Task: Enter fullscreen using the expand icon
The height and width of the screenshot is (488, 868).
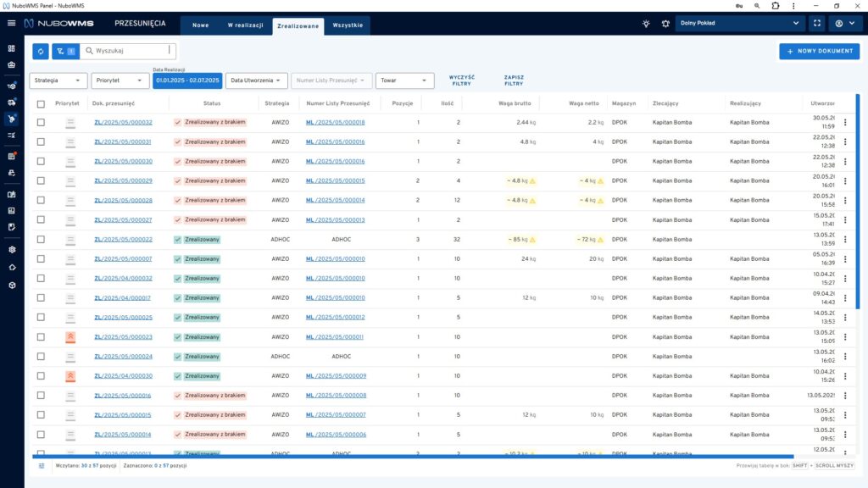Action: [x=816, y=24]
